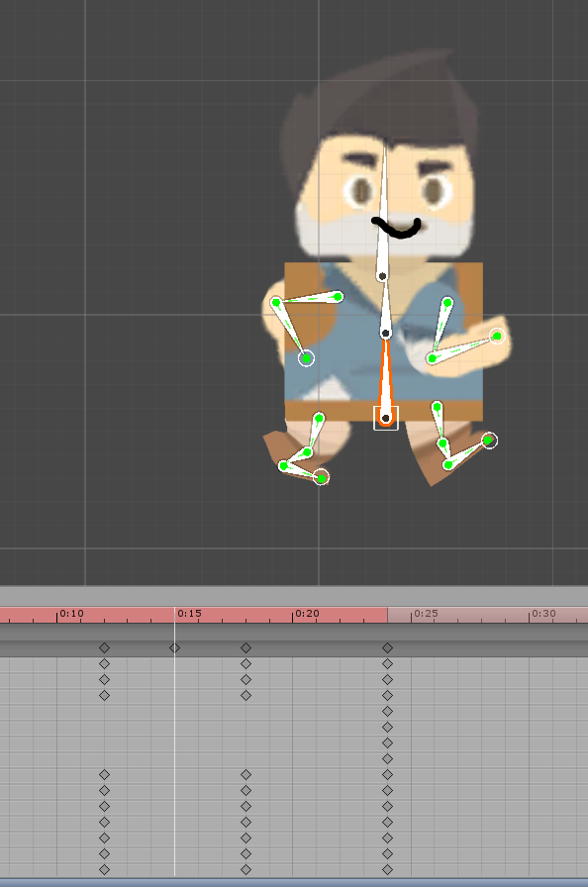This screenshot has height=887, width=588.
Task: Click the root joint inside the white square
Action: click(386, 418)
